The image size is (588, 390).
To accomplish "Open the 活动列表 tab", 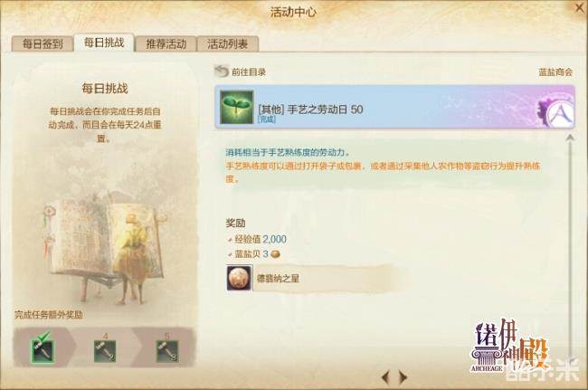I will 228,43.
